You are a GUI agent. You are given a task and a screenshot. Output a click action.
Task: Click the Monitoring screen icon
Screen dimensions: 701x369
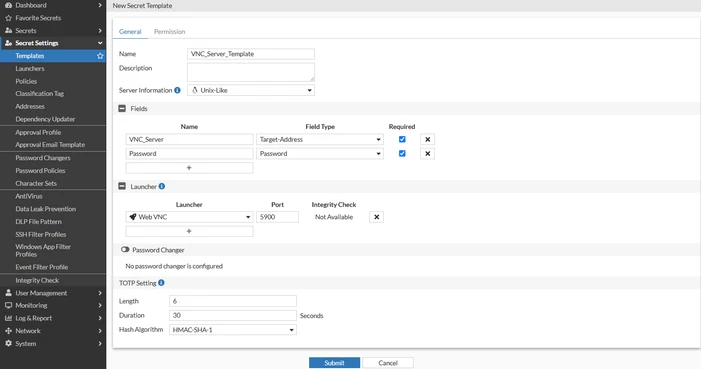click(x=8, y=305)
